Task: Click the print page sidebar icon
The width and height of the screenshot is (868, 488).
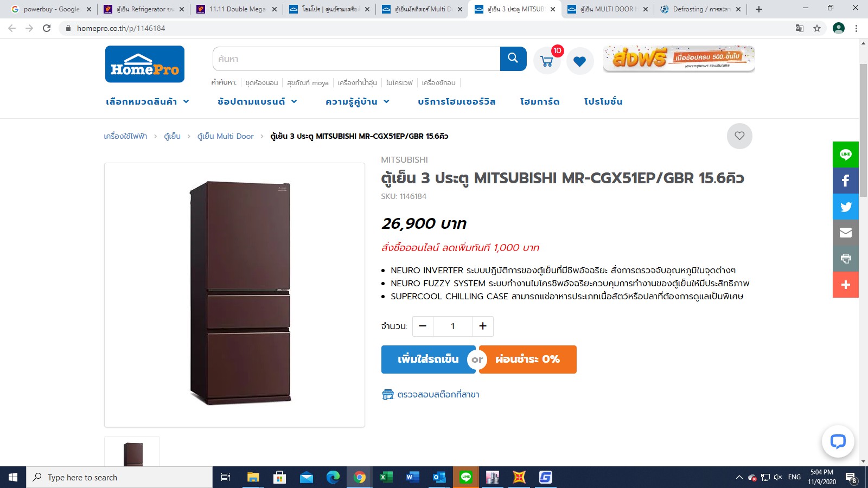Action: coord(846,259)
